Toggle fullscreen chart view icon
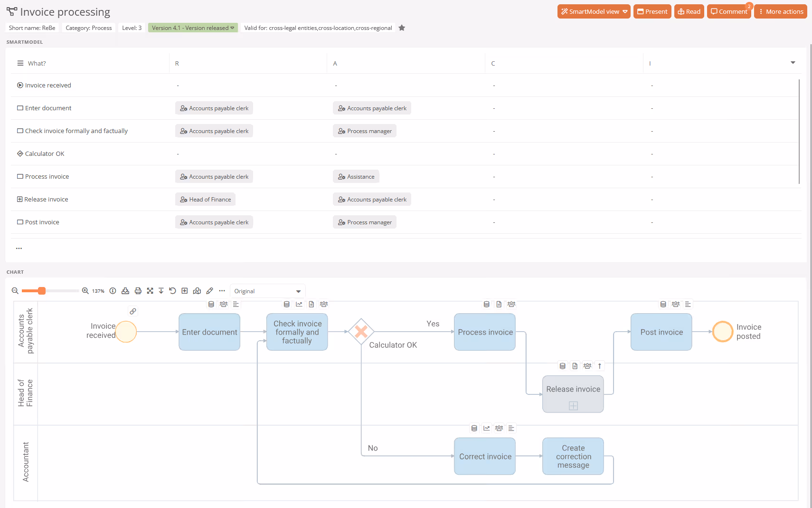The width and height of the screenshot is (812, 508). 150,291
